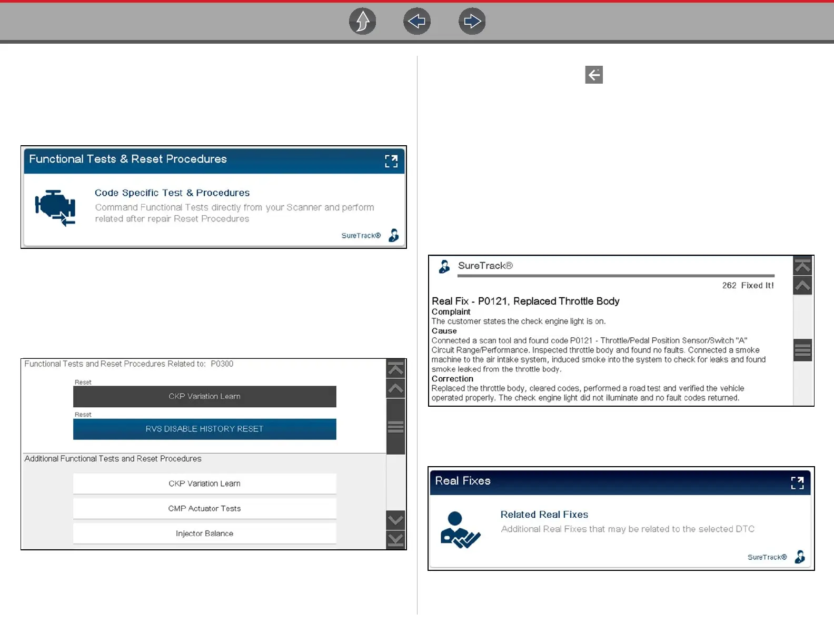Jump to bottom in functional tests list
The image size is (834, 644).
coord(395,540)
